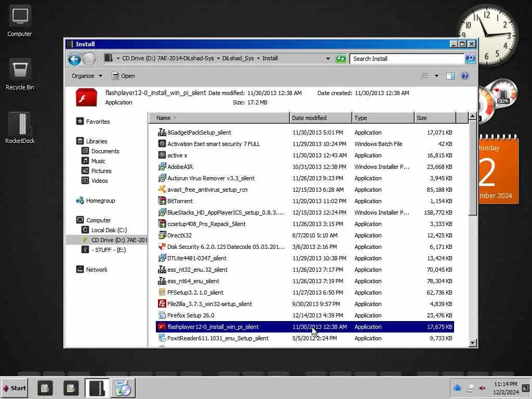Open Recycle Bin desktop icon

pyautogui.click(x=20, y=75)
